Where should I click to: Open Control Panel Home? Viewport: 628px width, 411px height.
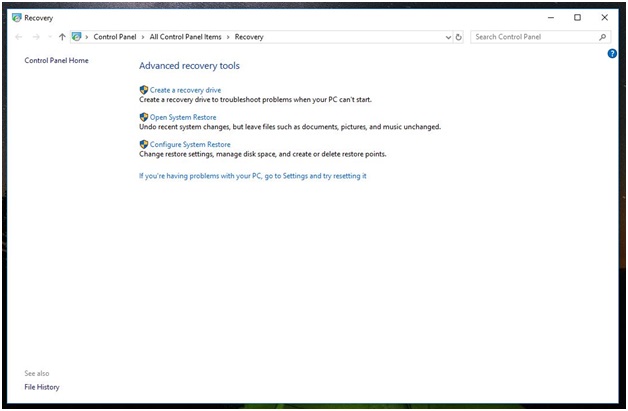pos(56,60)
